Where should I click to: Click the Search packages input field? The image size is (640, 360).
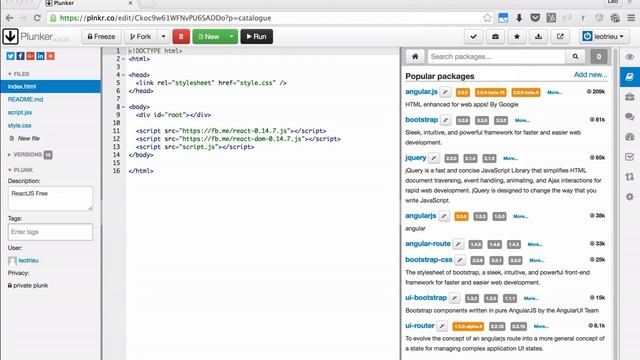pyautogui.click(x=497, y=56)
